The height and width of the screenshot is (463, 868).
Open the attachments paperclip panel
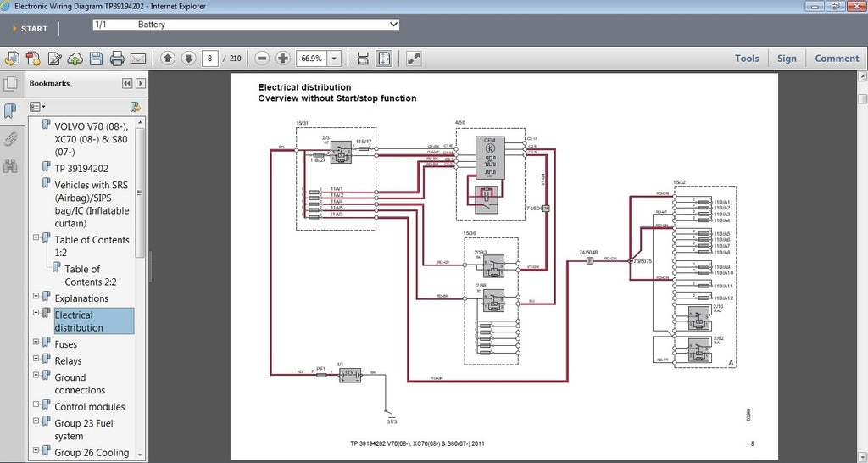[10, 138]
